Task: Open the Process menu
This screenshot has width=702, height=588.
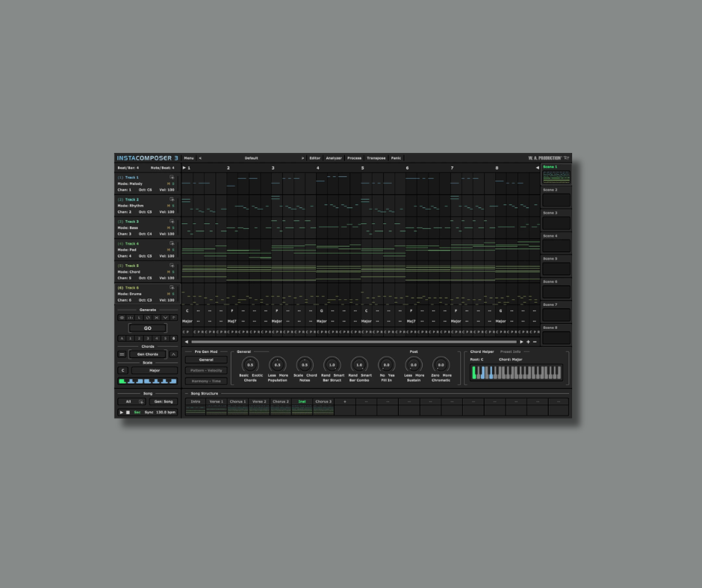Action: coord(354,158)
